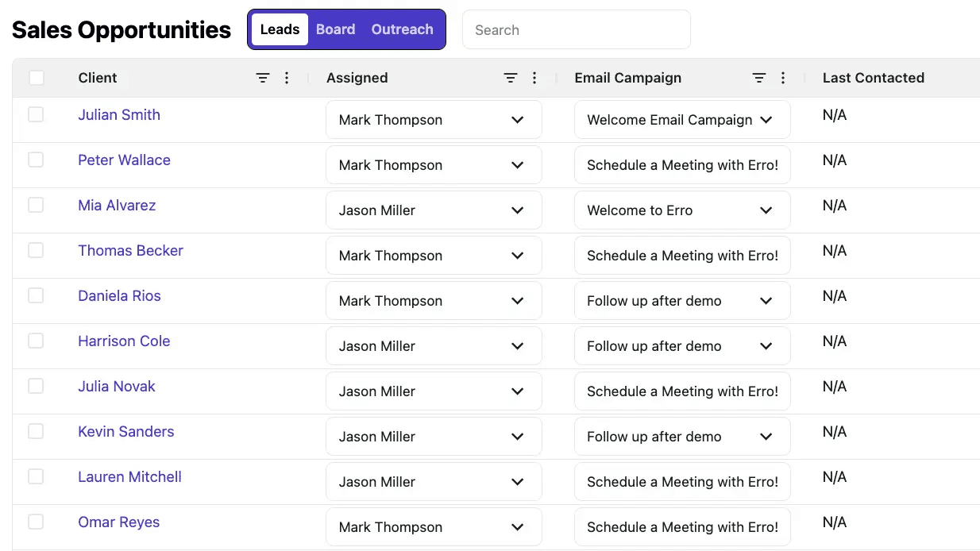Check the Omar Reyes row checkbox
The height and width of the screenshot is (551, 980).
[x=36, y=522]
